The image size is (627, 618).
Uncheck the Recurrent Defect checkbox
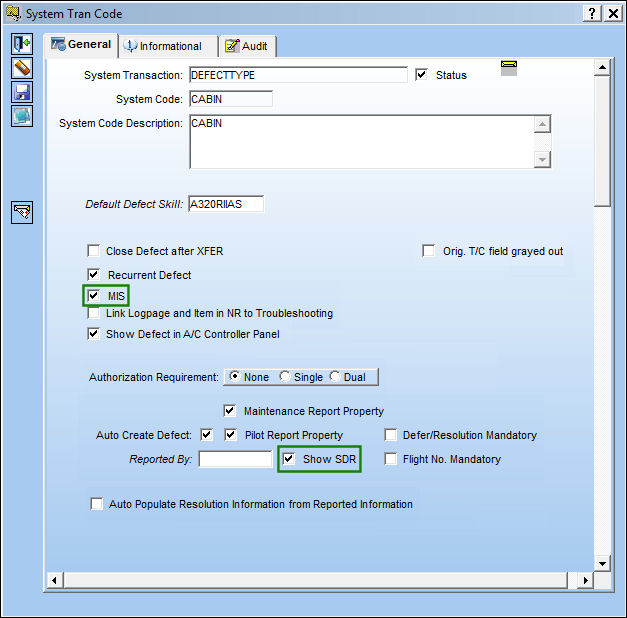coord(94,275)
